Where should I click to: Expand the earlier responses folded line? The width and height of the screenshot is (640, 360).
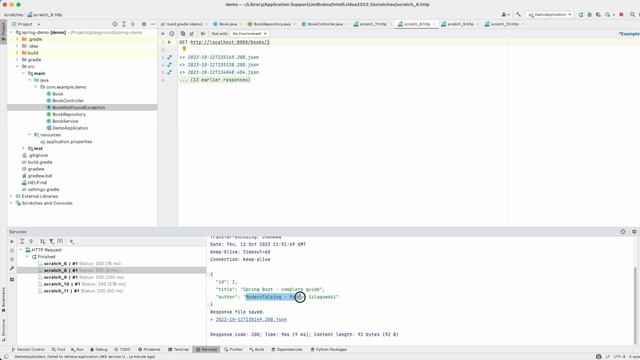point(215,80)
